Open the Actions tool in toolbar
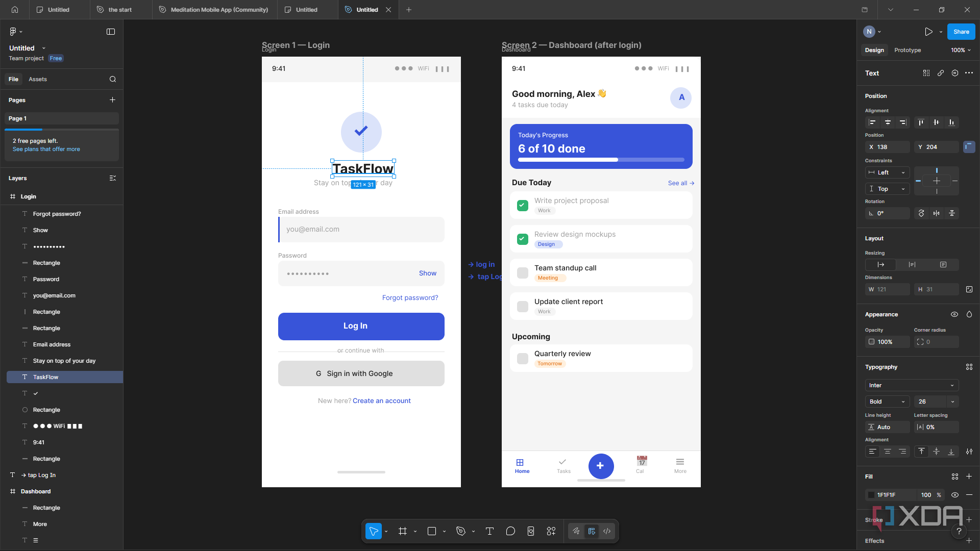980x551 pixels. [551, 531]
